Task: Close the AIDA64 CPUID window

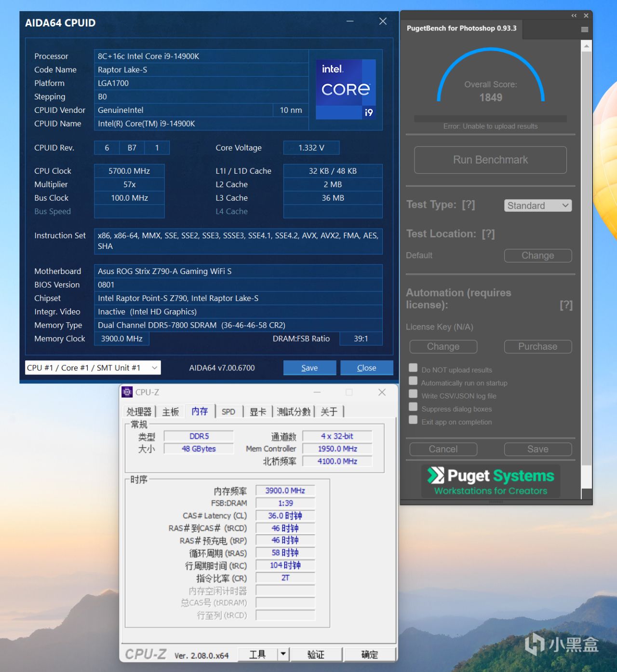Action: point(383,21)
